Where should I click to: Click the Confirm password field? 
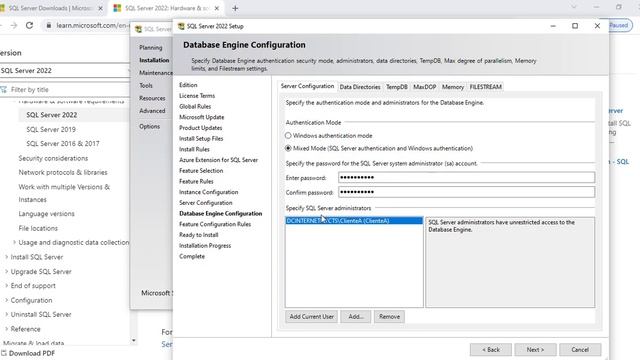[x=467, y=192]
